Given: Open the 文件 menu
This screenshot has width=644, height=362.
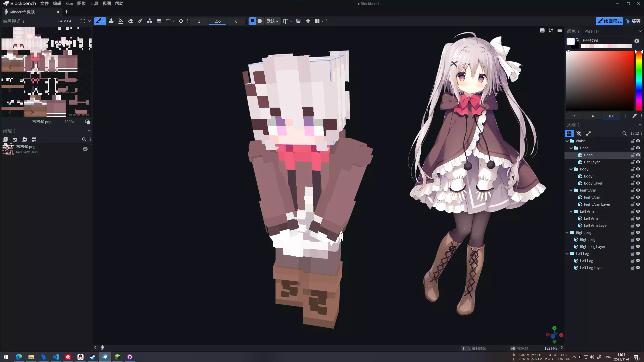Looking at the screenshot, I should coord(45,4).
